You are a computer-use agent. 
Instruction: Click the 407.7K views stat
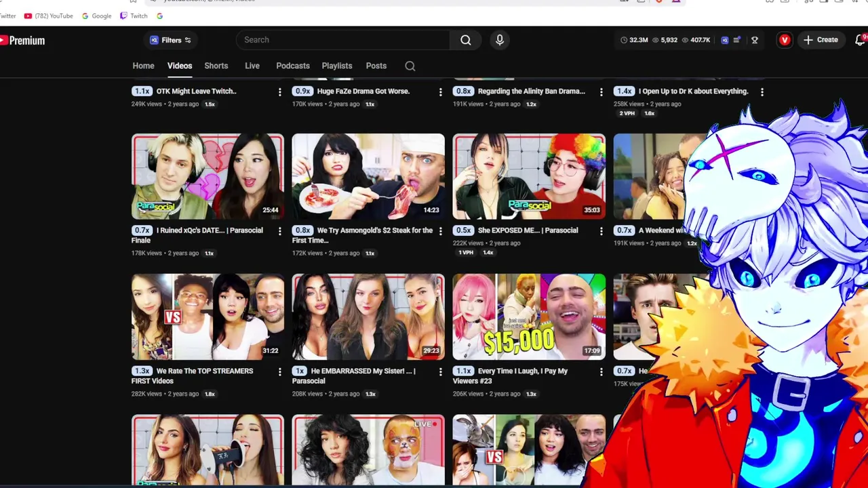(696, 40)
